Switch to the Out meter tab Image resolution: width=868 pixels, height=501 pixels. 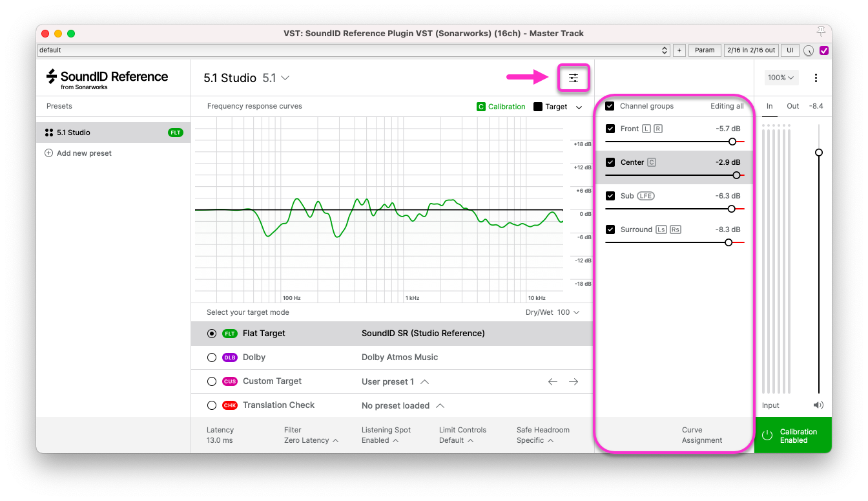tap(792, 106)
